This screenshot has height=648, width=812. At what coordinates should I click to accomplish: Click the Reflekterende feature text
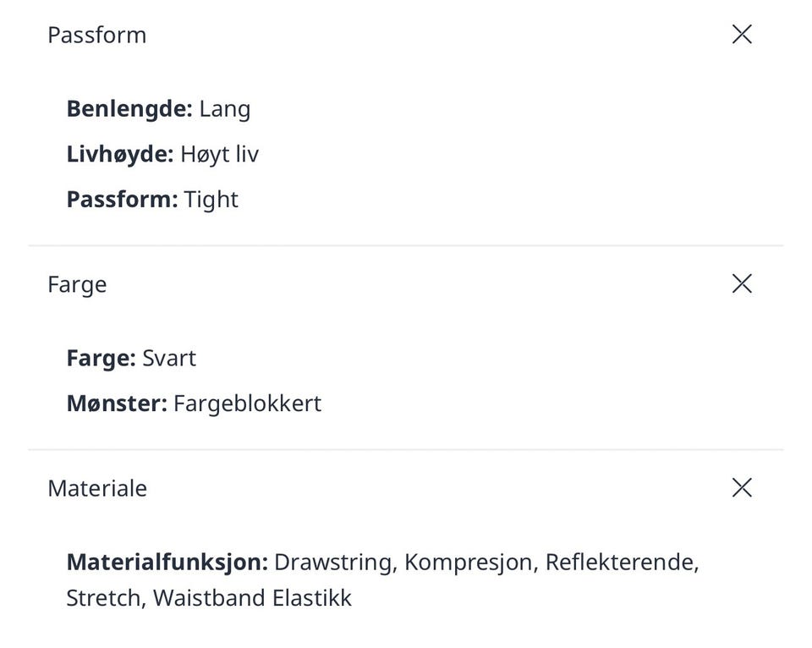[x=621, y=562]
